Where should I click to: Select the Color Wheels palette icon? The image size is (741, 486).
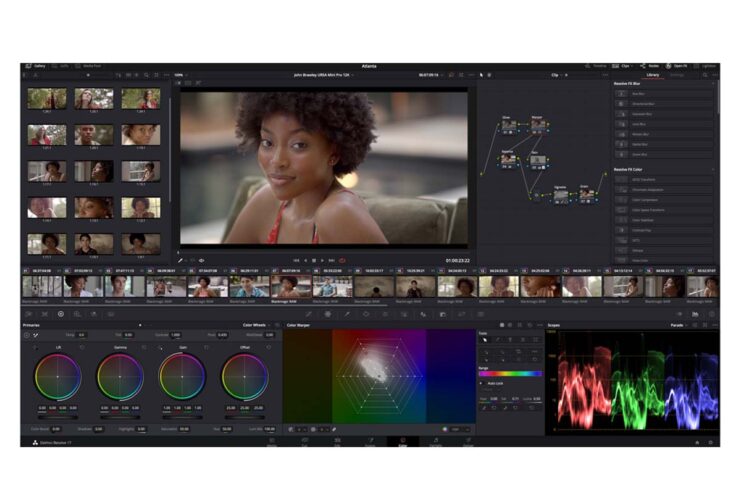click(x=61, y=314)
